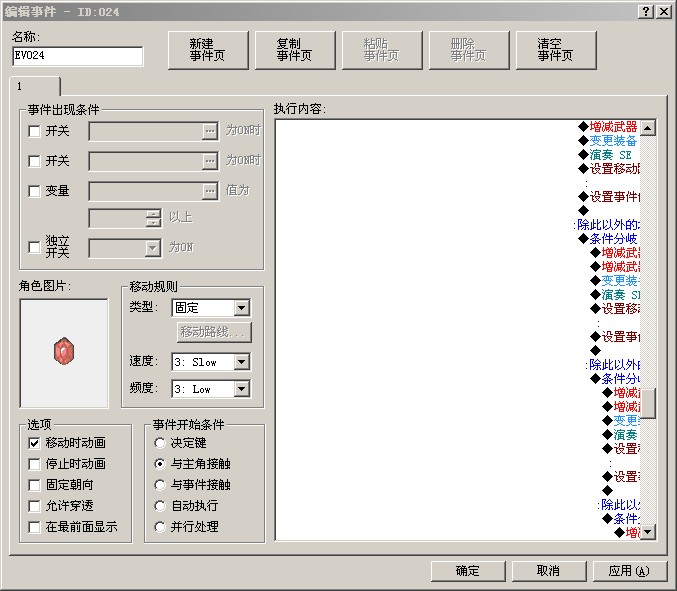This screenshot has height=591, width=677.
Task: Select 与主角接触 trigger radio button
Action: (160, 464)
